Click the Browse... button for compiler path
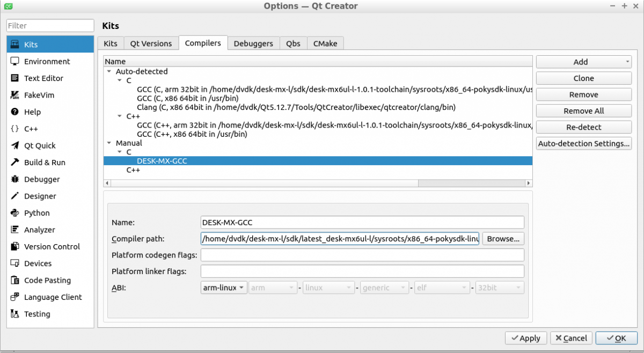The width and height of the screenshot is (644, 353). click(x=503, y=239)
